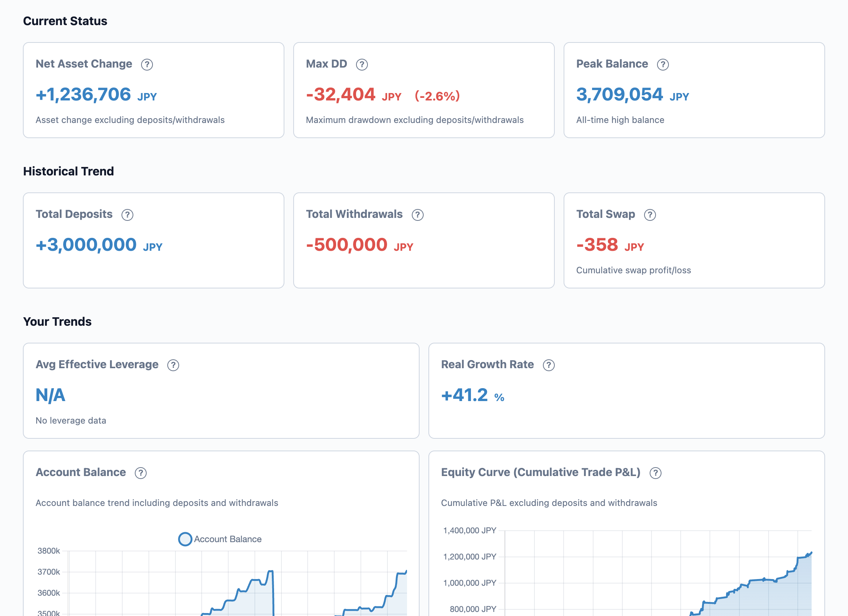
Task: Click the 1,000,000 JPY equity axis label
Action: click(470, 583)
